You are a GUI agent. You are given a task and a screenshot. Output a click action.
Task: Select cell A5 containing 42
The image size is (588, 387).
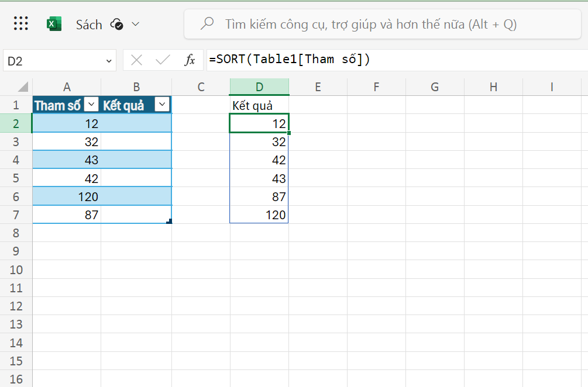[x=67, y=178]
